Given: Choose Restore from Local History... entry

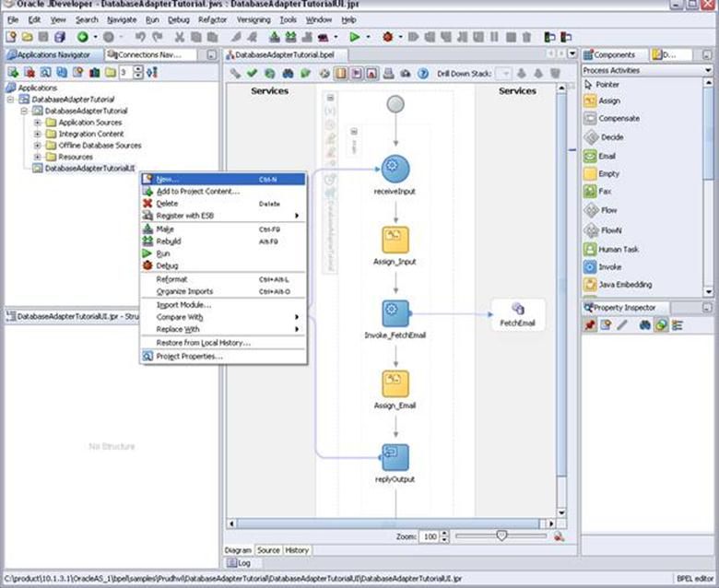Looking at the screenshot, I should 222,343.
